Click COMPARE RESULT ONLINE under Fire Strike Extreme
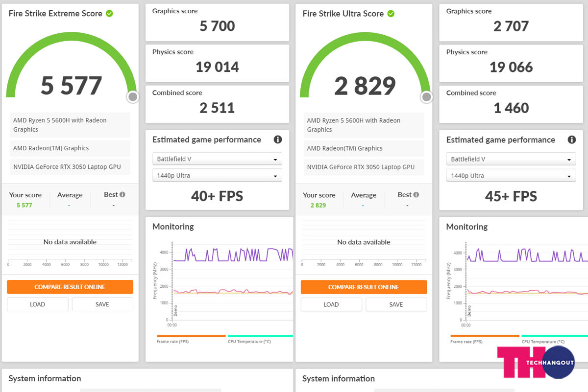This screenshot has height=392, width=588. click(x=70, y=287)
